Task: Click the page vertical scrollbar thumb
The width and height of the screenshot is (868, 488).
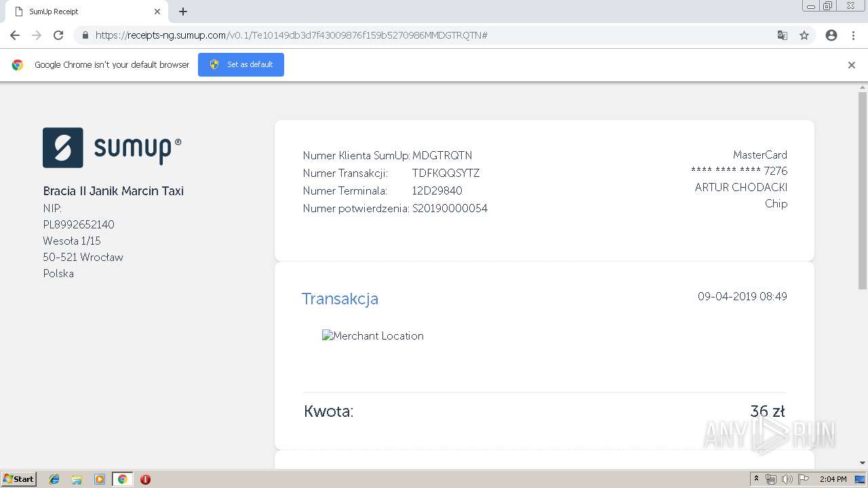Action: click(863, 190)
